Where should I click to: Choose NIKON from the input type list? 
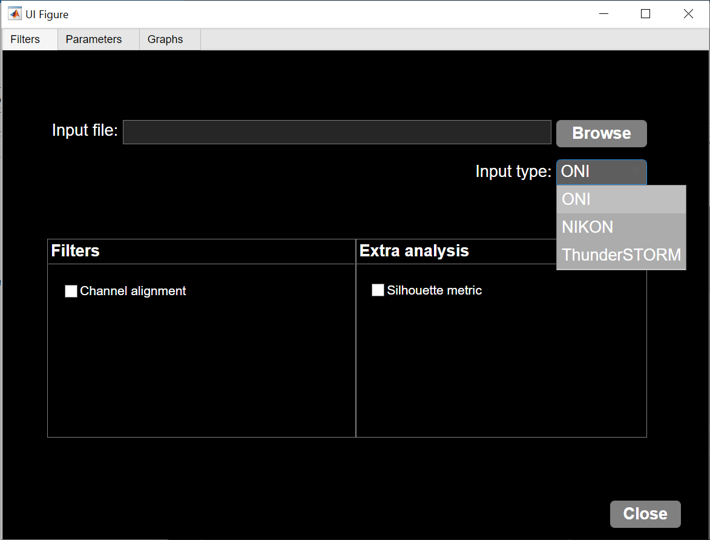(621, 227)
